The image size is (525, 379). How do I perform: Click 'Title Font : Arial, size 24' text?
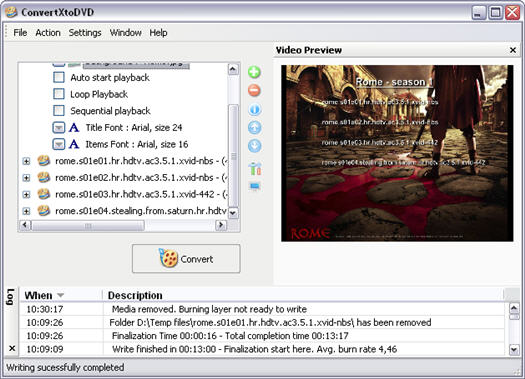pos(134,128)
